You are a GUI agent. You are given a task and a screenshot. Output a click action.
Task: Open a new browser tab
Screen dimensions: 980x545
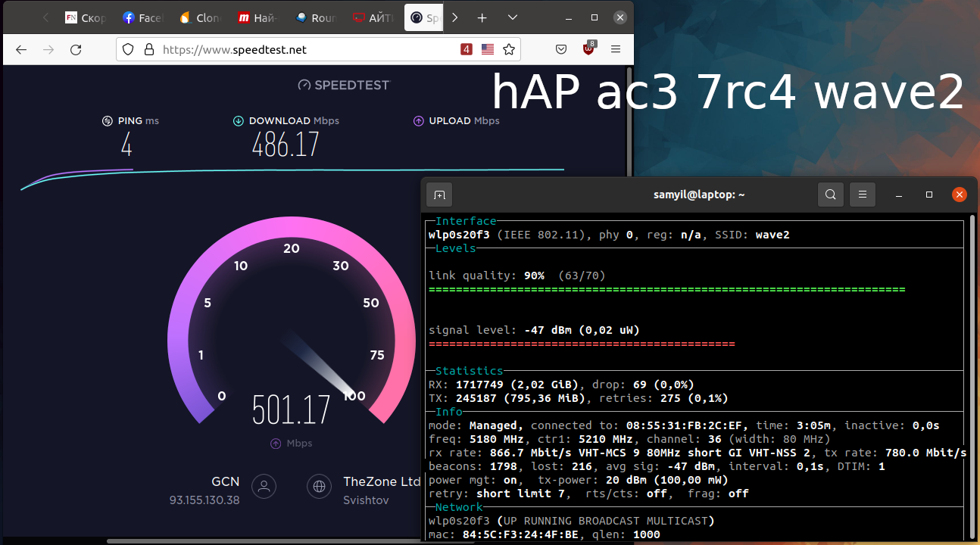(x=482, y=17)
